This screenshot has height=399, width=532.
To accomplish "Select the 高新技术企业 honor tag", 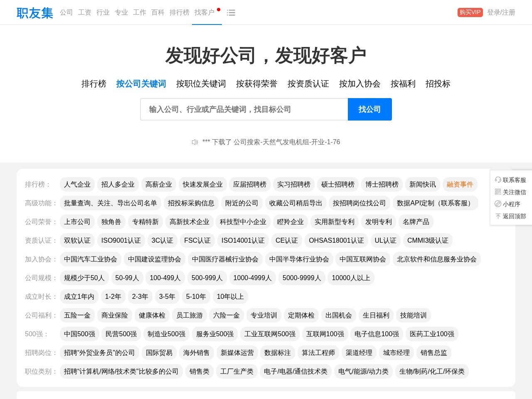I will (190, 222).
